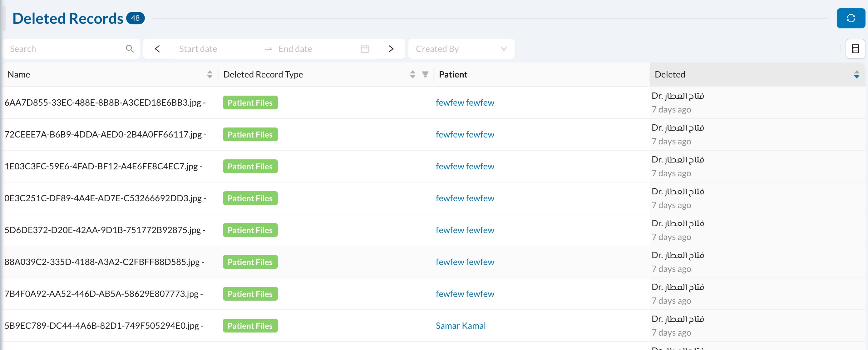This screenshot has width=868, height=350.
Task: Open fewfew fewfew link in 72CEEE7A row
Action: [465, 135]
